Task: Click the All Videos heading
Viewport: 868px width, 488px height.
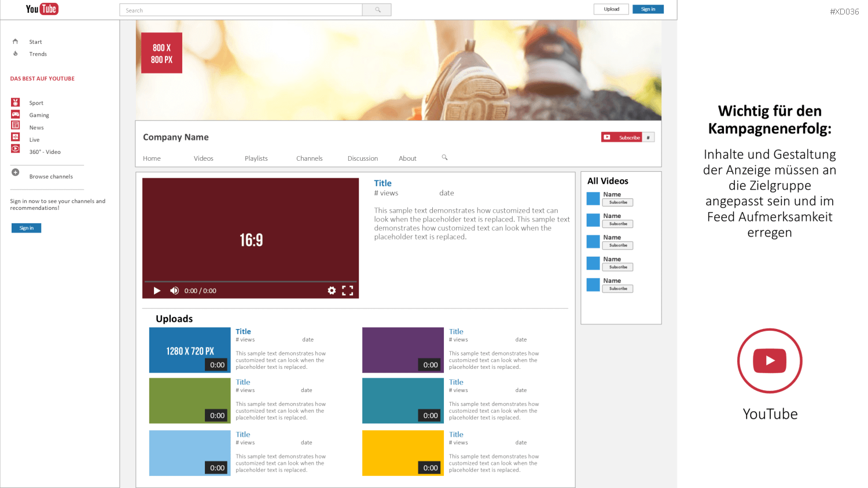Action: pyautogui.click(x=608, y=181)
